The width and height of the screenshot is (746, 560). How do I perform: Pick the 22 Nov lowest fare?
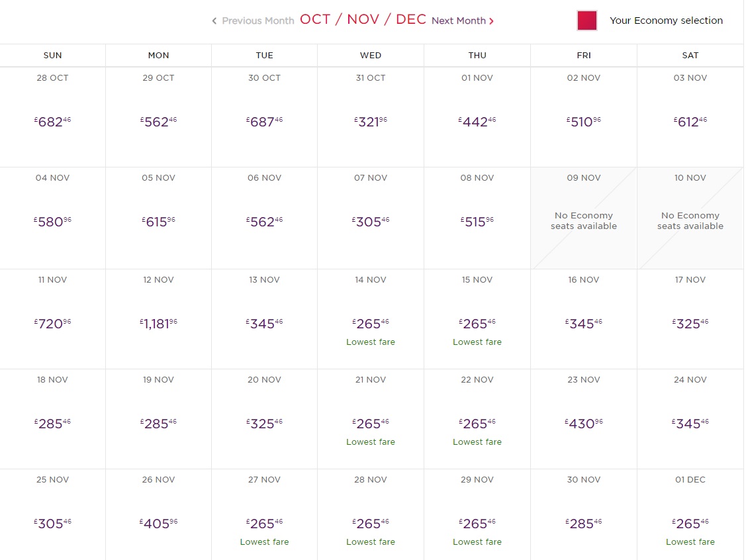click(477, 424)
